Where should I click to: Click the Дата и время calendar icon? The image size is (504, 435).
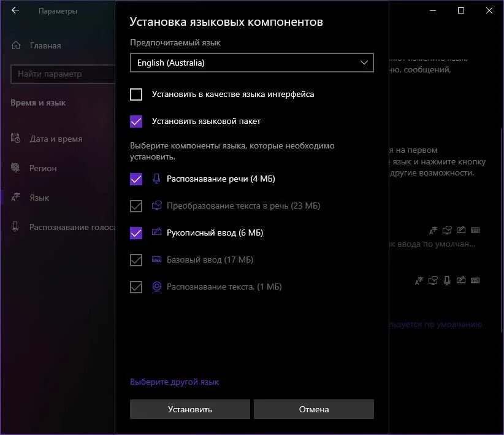(x=15, y=138)
